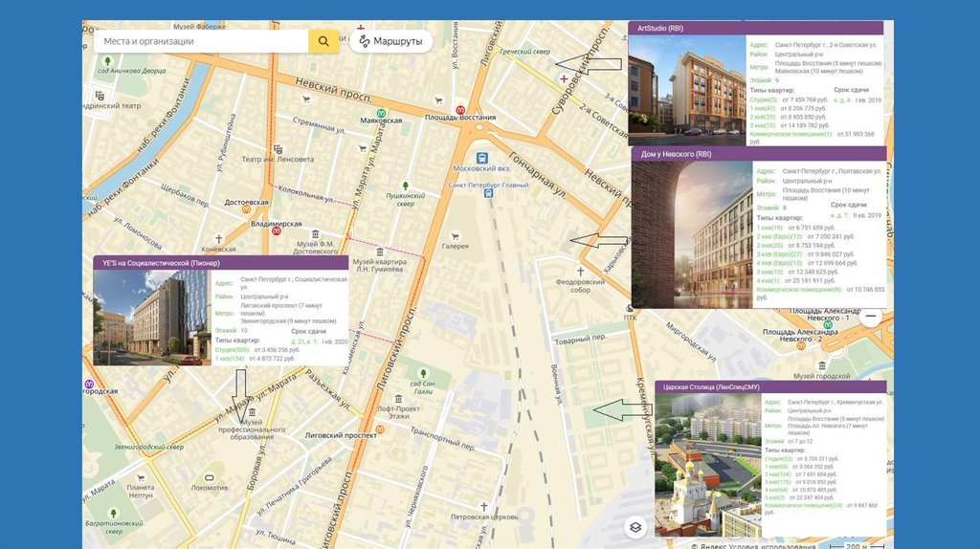Viewport: 980px width, 549px height.
Task: Select the Площадь Восстания metro icon
Action: pos(460,109)
